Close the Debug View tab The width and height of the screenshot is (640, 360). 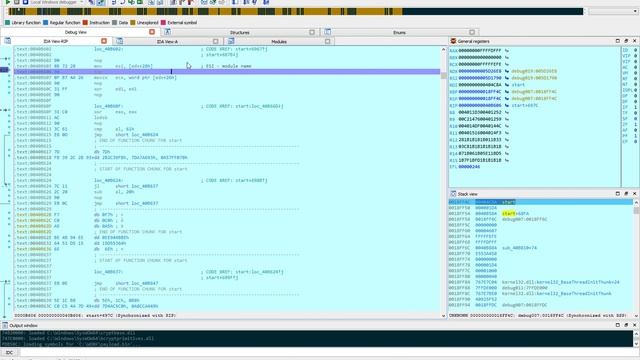(152, 32)
